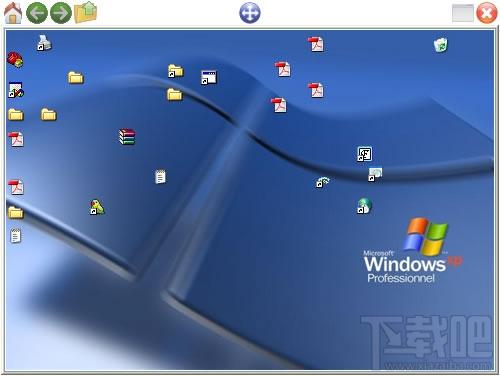Open the wireless signal shortcut icon
The image size is (500, 376).
[x=322, y=182]
